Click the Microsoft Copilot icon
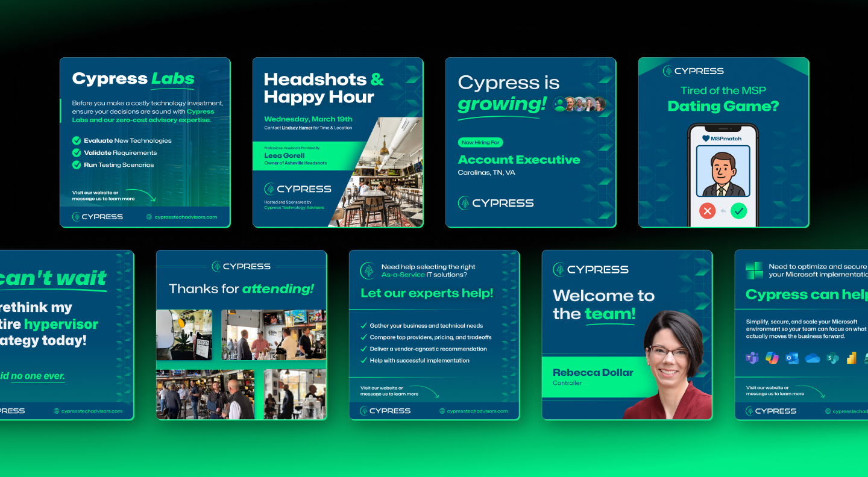This screenshot has height=477, width=868. coord(772,358)
